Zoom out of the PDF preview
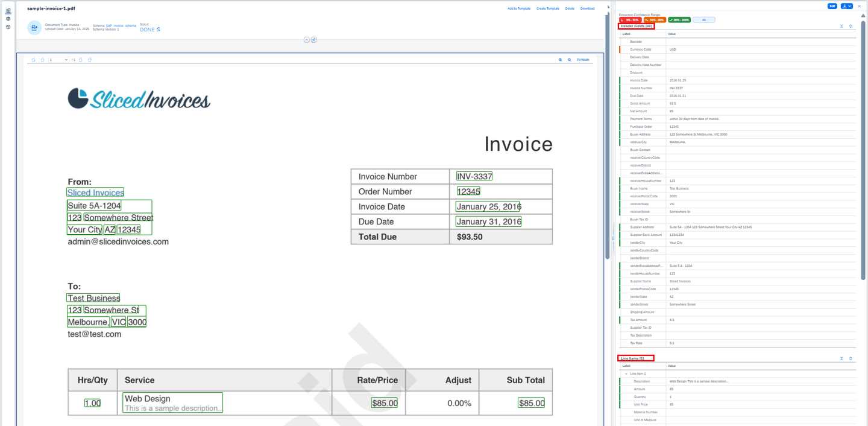 coord(570,60)
